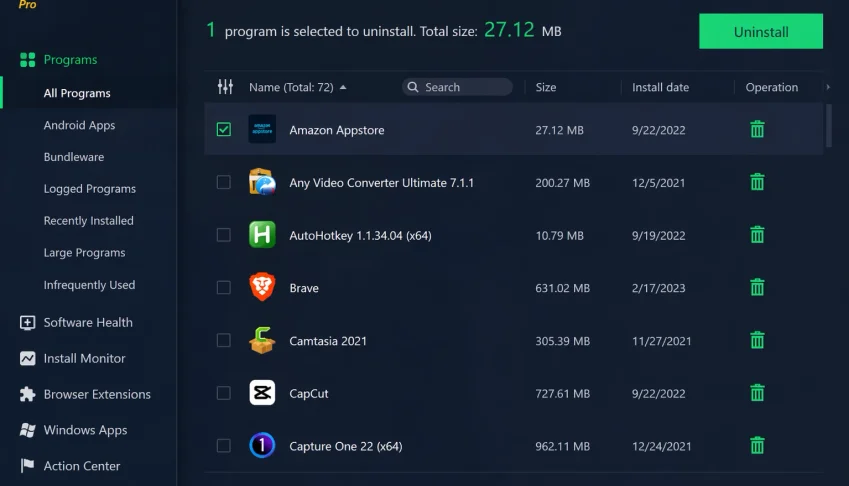
Task: Open Windows Apps from the sidebar
Action: (x=85, y=430)
